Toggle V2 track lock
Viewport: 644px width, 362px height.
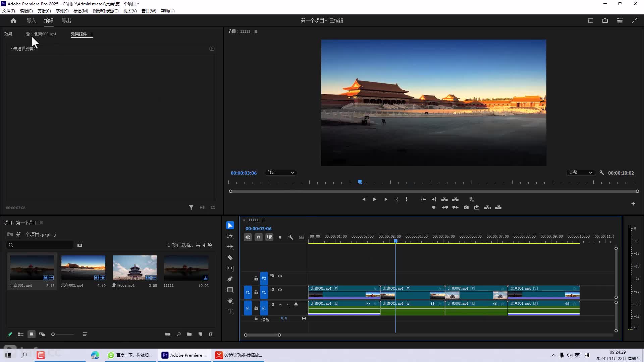coord(256,279)
